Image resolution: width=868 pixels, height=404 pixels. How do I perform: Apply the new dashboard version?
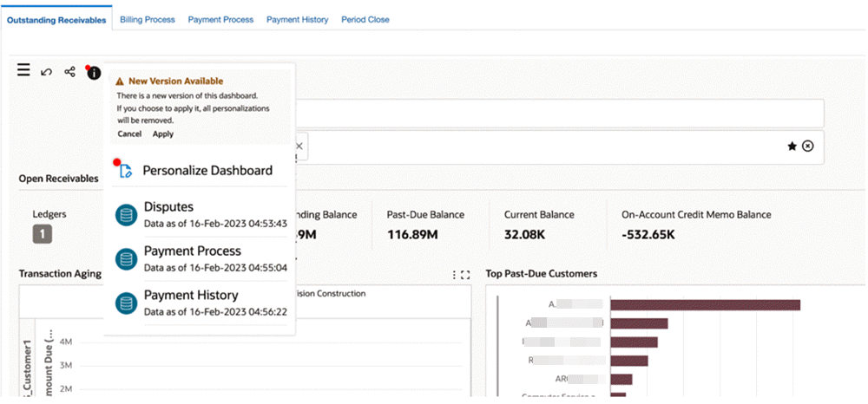click(163, 134)
